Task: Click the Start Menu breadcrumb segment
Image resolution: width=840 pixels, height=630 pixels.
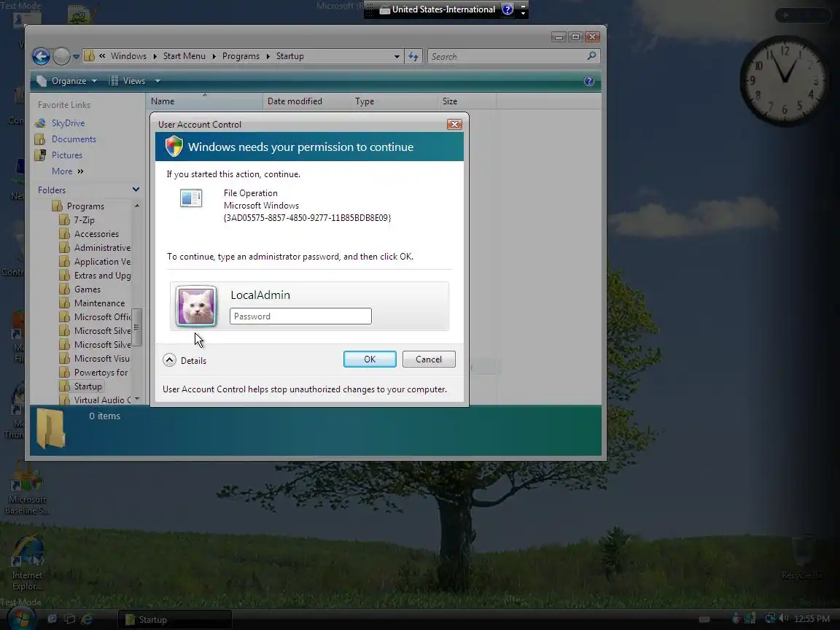Action: point(184,56)
